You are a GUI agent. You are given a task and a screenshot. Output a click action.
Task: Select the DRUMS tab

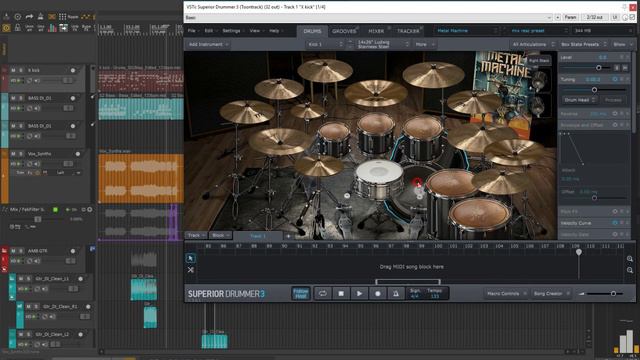312,31
